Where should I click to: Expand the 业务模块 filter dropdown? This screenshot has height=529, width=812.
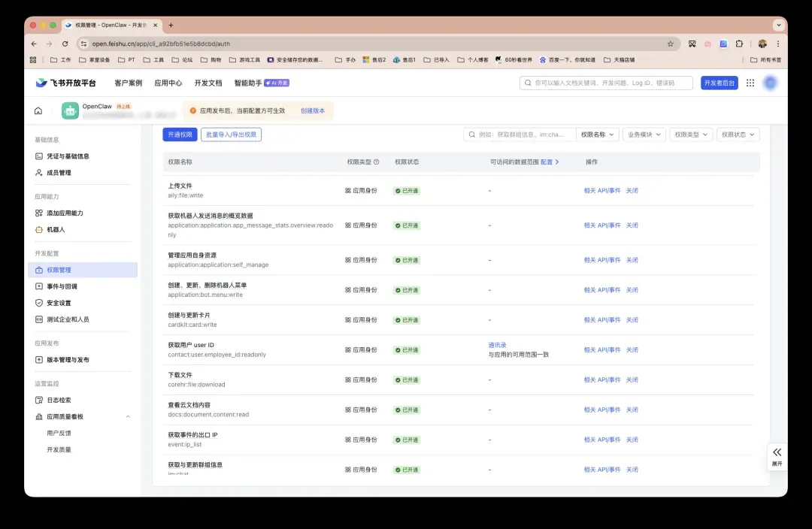coord(644,135)
